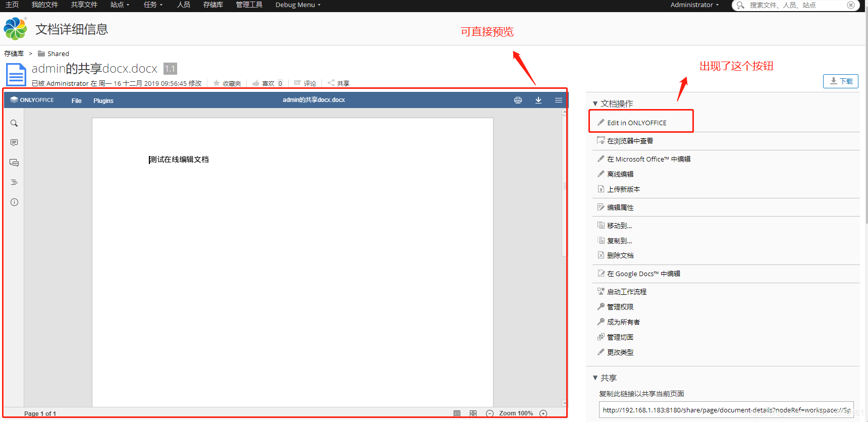The width and height of the screenshot is (868, 422).
Task: Open the 站点 dropdown menu
Action: [120, 5]
